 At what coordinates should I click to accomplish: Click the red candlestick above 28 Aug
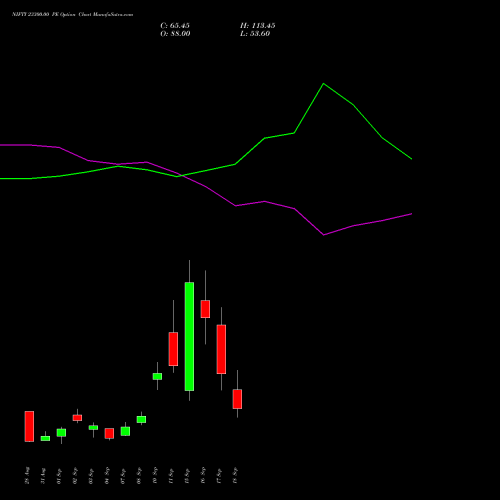tap(29, 426)
